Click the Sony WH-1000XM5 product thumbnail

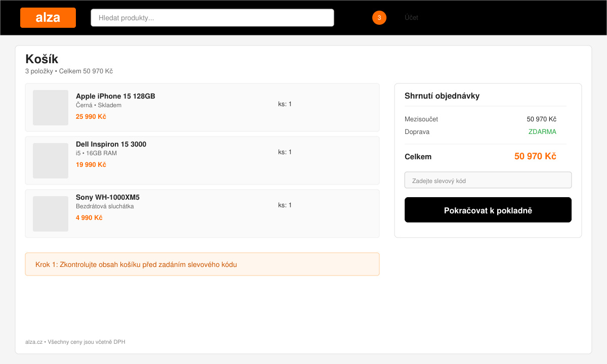(51, 214)
